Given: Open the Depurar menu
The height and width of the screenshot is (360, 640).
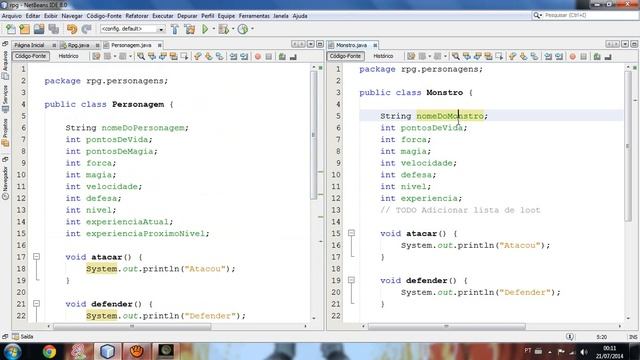Looking at the screenshot, I should coord(187,16).
